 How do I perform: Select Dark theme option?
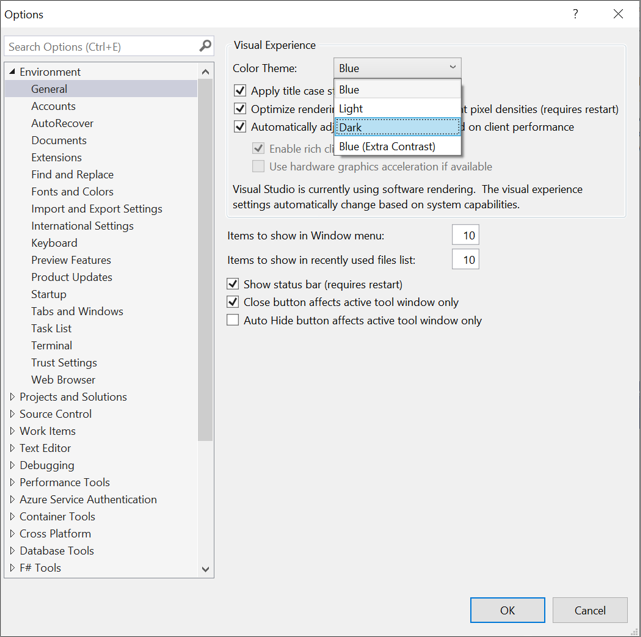397,127
